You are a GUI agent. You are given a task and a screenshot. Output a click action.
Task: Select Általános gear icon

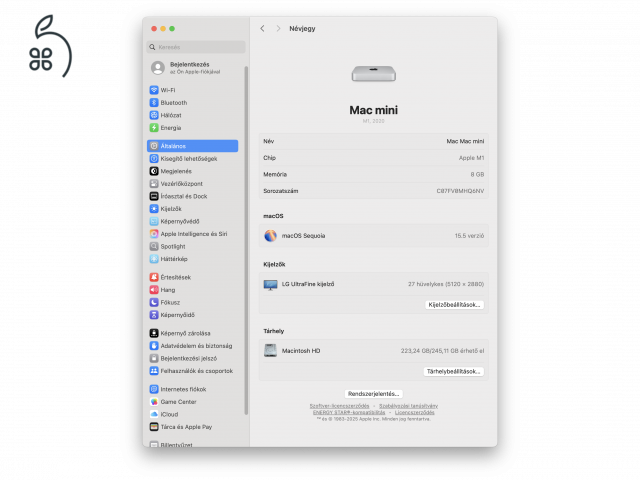point(154,146)
